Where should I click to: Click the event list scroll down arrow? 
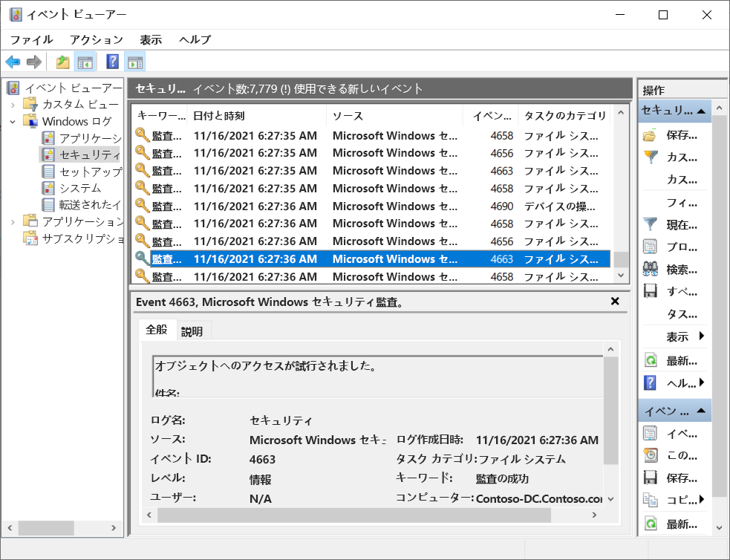pyautogui.click(x=621, y=276)
